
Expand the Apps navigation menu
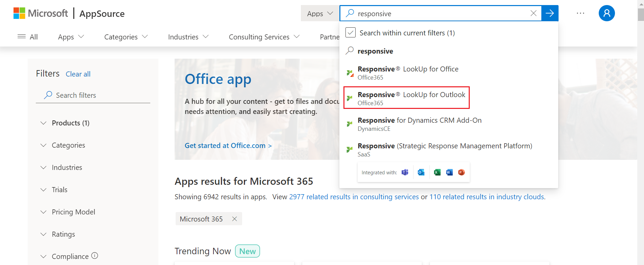click(71, 37)
